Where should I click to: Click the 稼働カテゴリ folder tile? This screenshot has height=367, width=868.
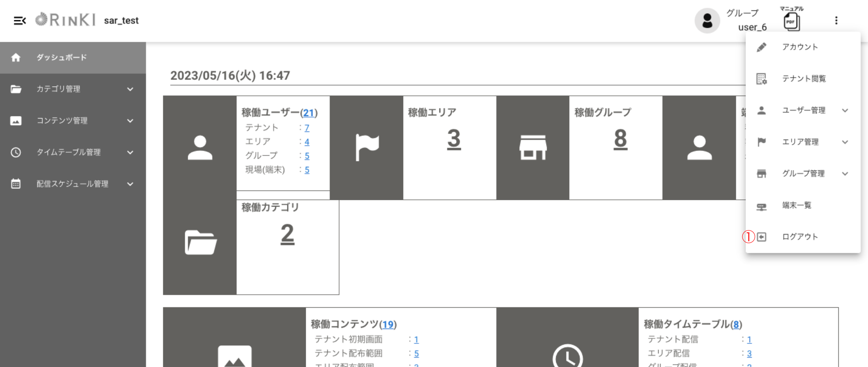tap(200, 243)
